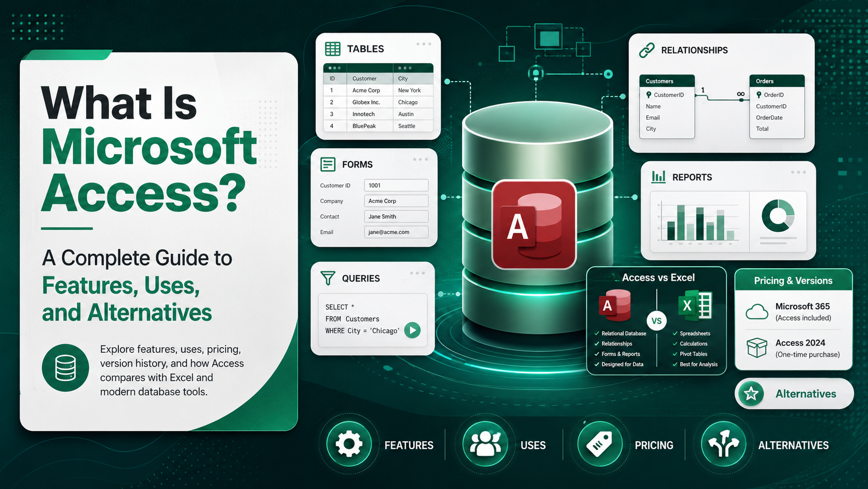Click the OrderDate field in Orders

click(x=769, y=117)
